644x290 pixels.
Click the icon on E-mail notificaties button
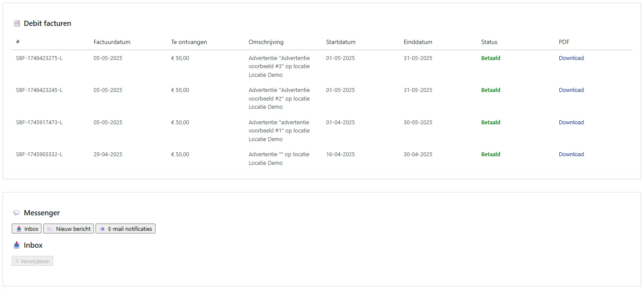pos(102,229)
